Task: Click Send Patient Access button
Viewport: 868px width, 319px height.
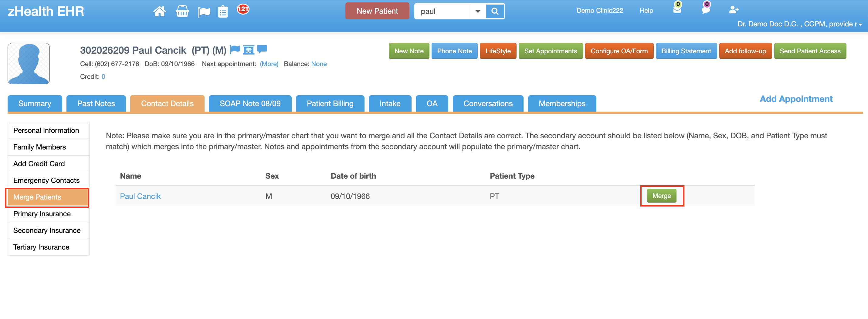Action: (x=810, y=51)
